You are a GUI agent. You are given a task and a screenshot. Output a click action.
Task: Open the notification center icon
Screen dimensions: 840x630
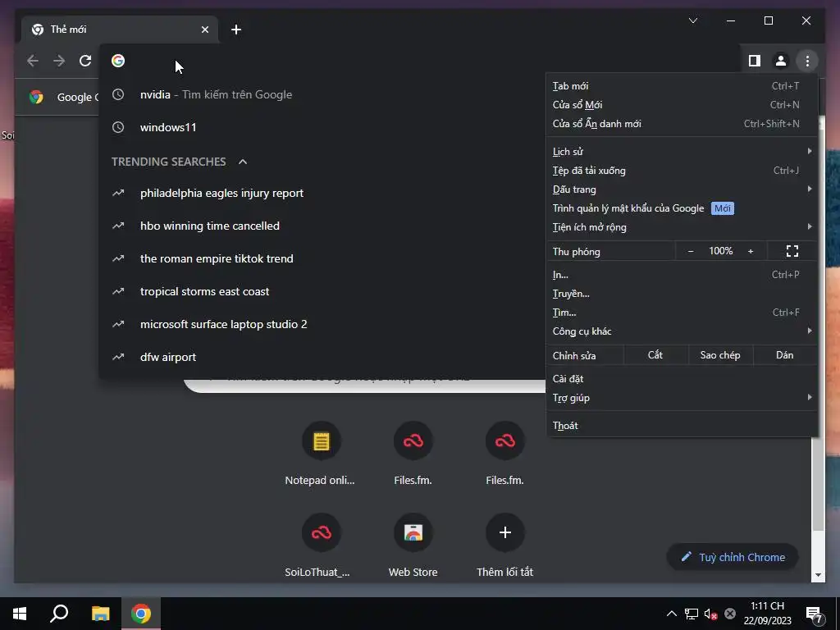tap(815, 614)
